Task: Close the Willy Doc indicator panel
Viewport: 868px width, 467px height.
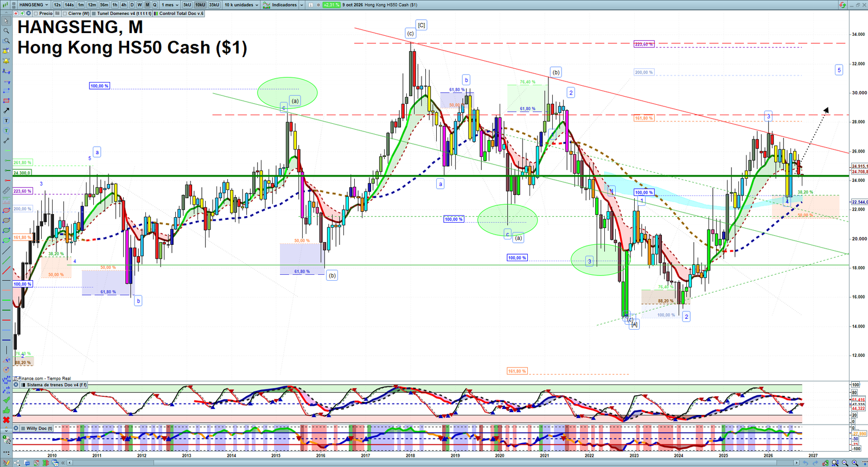Action: click(x=16, y=428)
